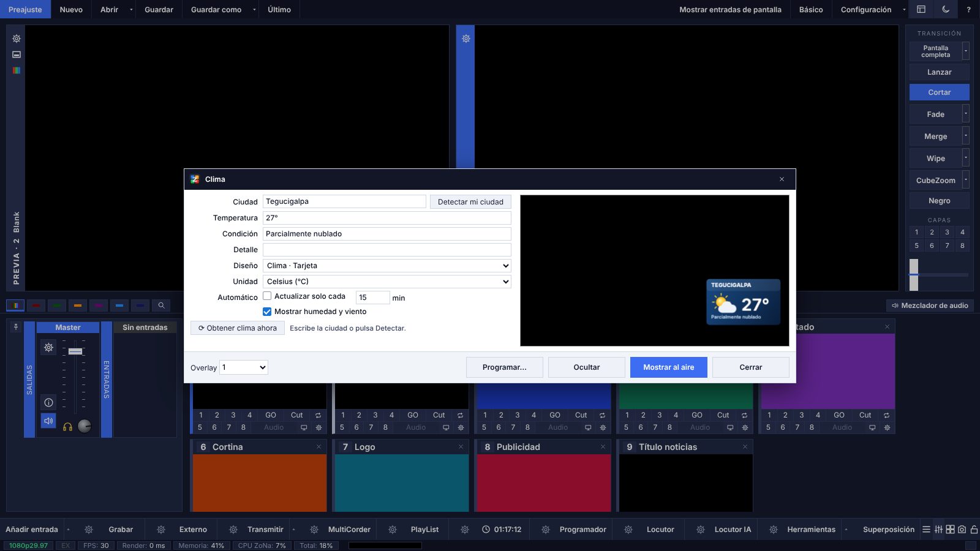Mute the Master audio speaker button
Viewport: 980px width, 551px height.
[x=49, y=421]
